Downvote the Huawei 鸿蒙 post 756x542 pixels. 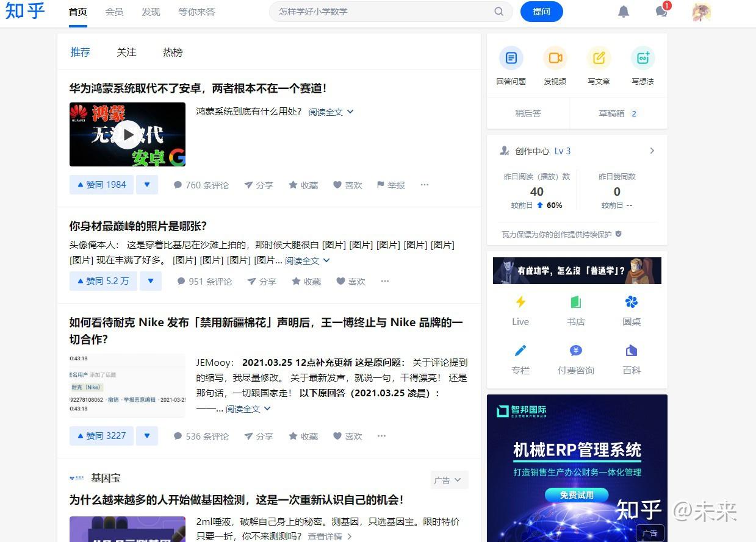point(147,185)
